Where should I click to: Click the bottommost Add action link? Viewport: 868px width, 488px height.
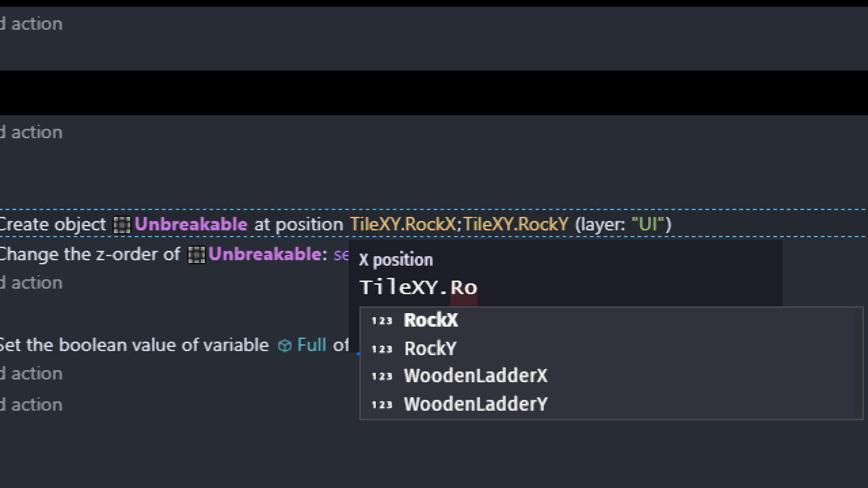pyautogui.click(x=32, y=405)
